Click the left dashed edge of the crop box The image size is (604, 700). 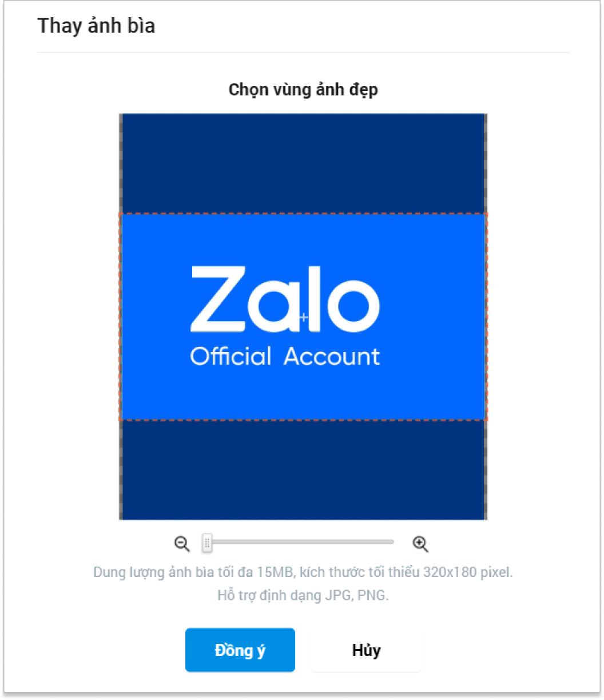[120, 317]
